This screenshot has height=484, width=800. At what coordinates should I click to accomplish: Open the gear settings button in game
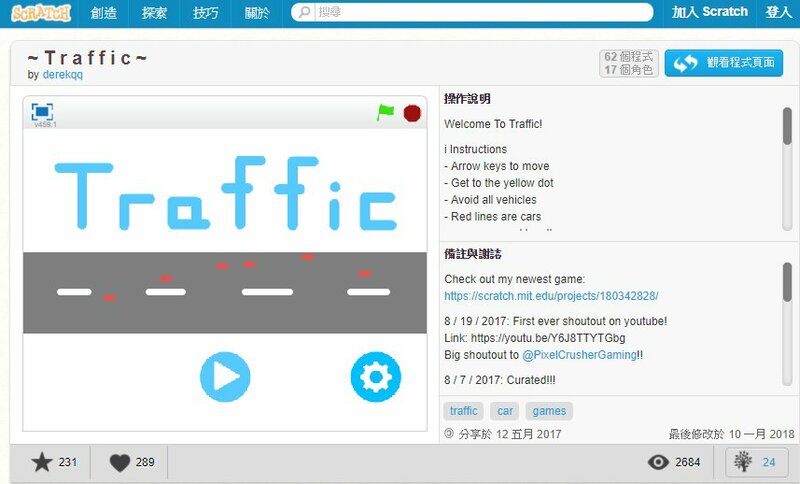[x=376, y=377]
